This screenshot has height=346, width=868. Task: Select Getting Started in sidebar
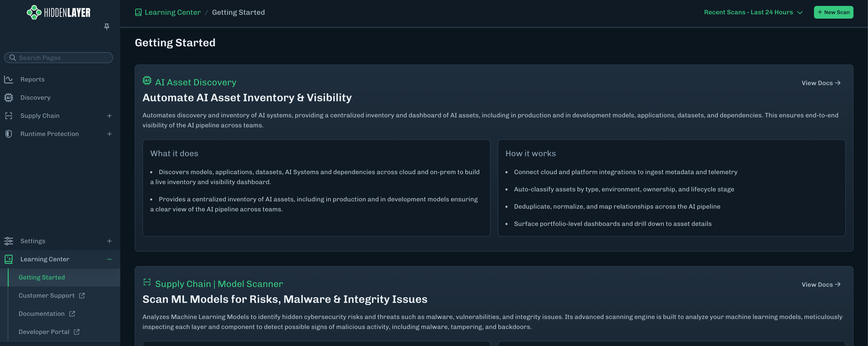(42, 277)
